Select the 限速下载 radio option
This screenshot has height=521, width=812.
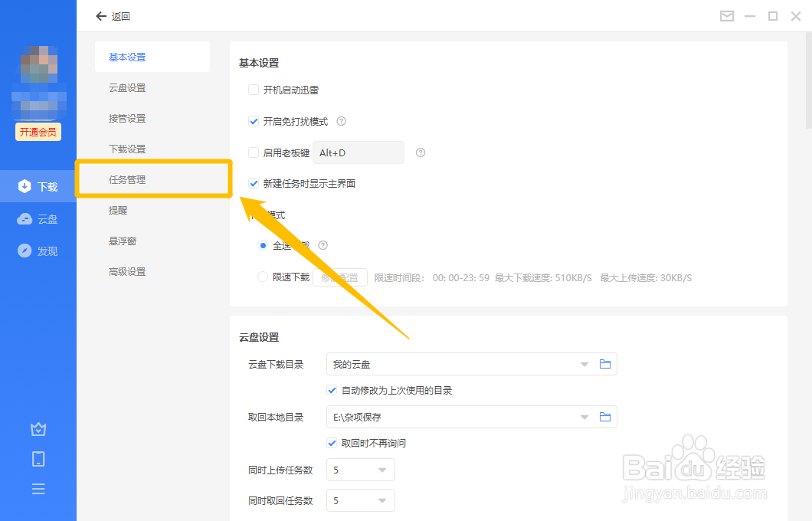point(262,277)
